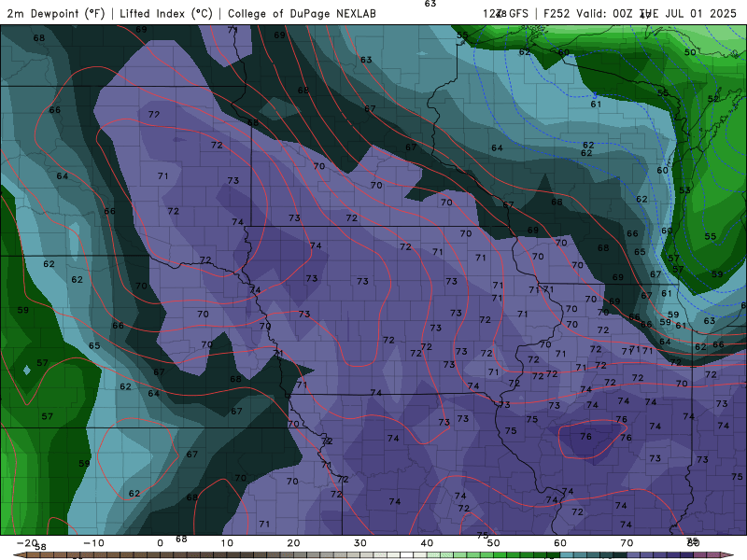Click the left arrow end of color scale
This screenshot has height=560, width=747.
[x=20, y=555]
